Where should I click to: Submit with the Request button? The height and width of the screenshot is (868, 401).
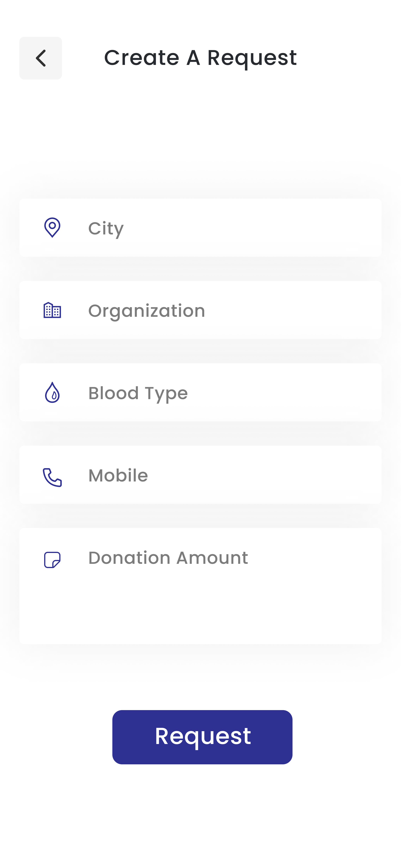[x=202, y=737]
